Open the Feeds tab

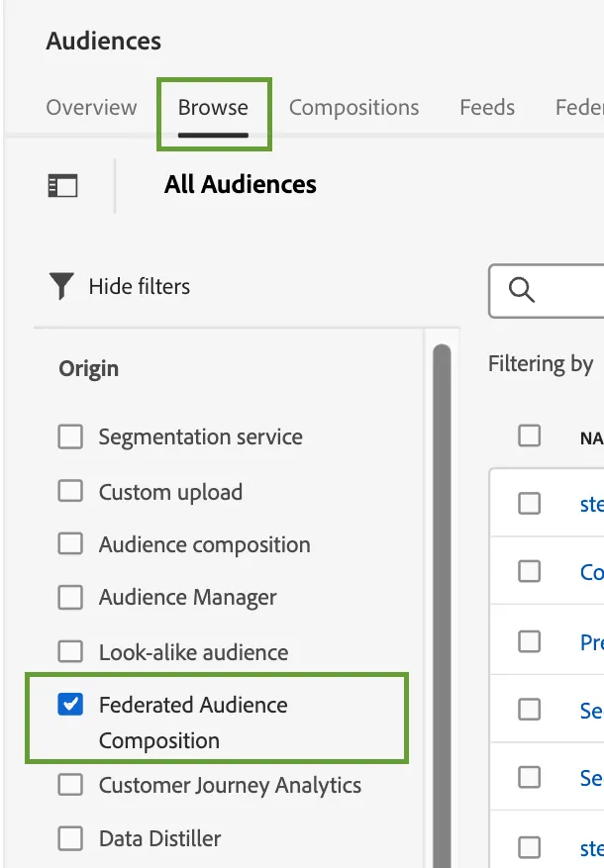point(487,108)
